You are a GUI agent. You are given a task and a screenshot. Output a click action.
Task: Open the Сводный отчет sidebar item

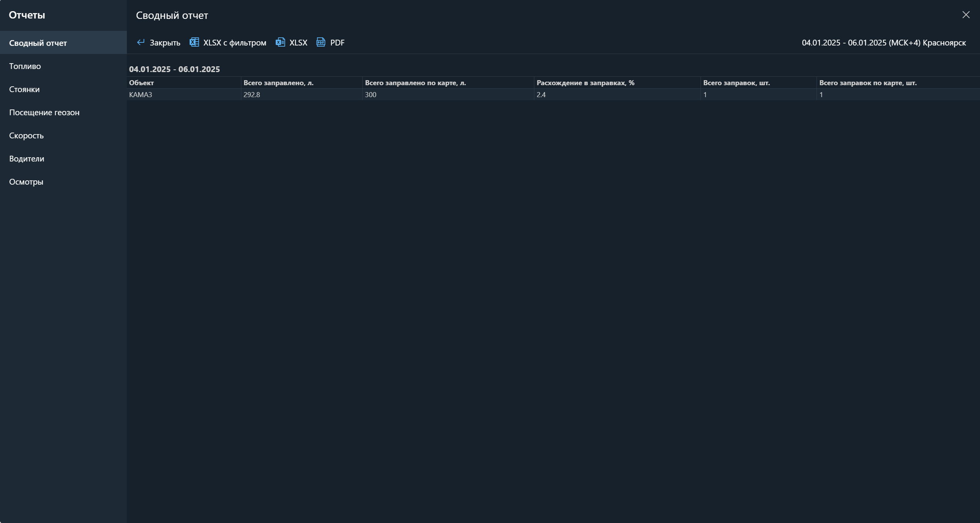(x=38, y=43)
